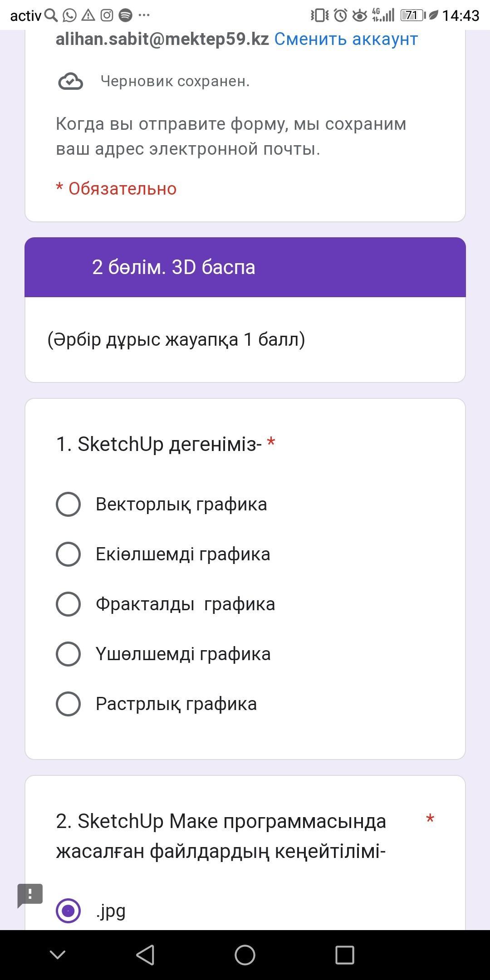Tap the WhatsApp notification icon
Screen dimensions: 490x980
point(69,15)
